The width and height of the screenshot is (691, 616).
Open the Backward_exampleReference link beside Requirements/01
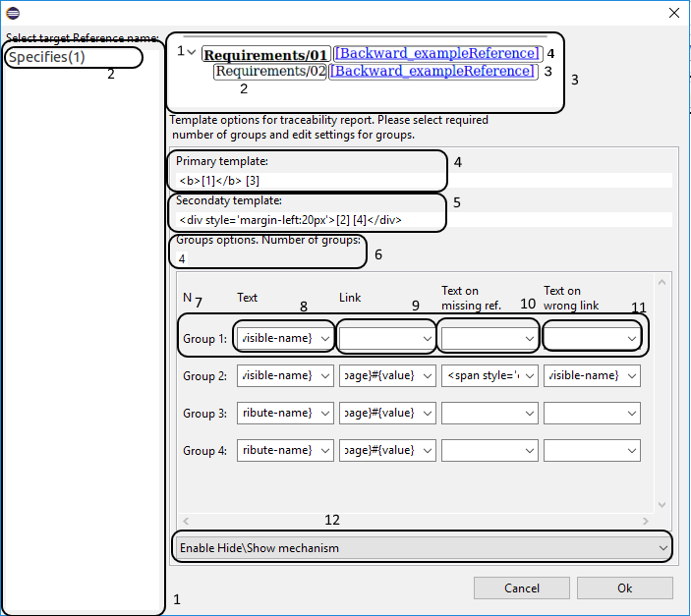coord(436,53)
